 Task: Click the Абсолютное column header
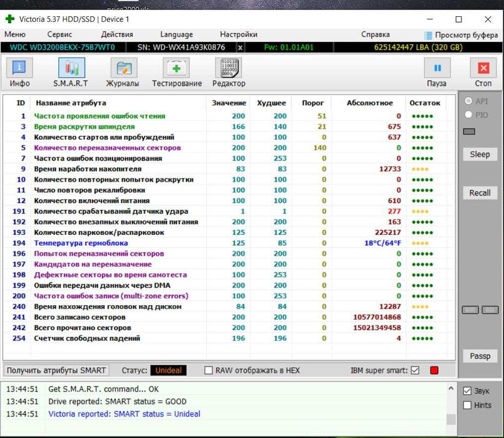click(x=369, y=103)
